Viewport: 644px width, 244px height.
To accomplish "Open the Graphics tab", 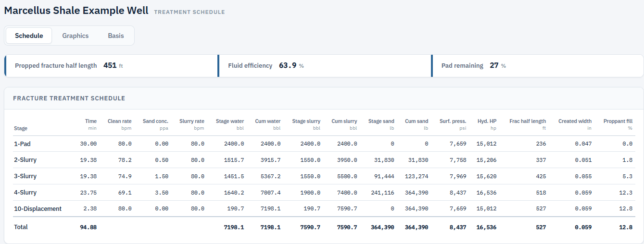I will click(76, 36).
